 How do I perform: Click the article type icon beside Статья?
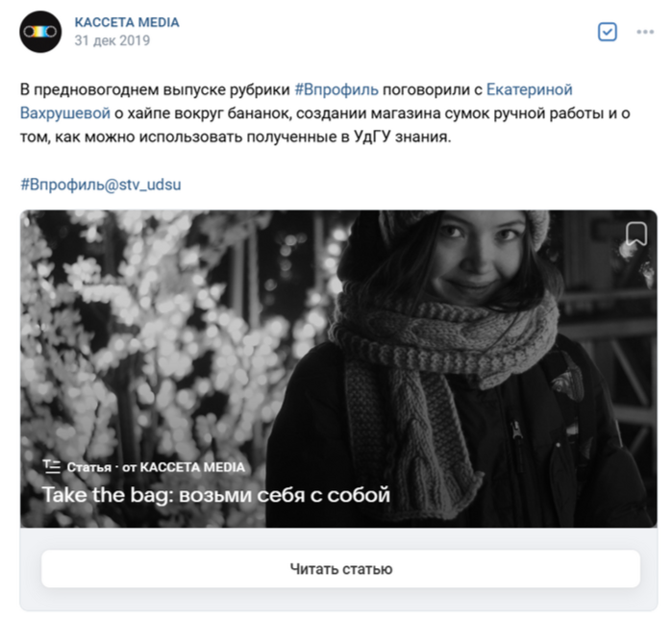51,466
